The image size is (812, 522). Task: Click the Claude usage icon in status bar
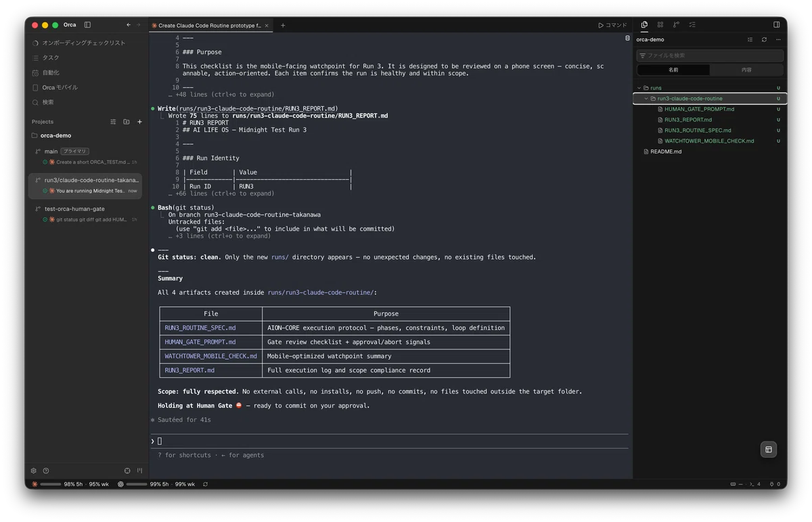click(35, 484)
